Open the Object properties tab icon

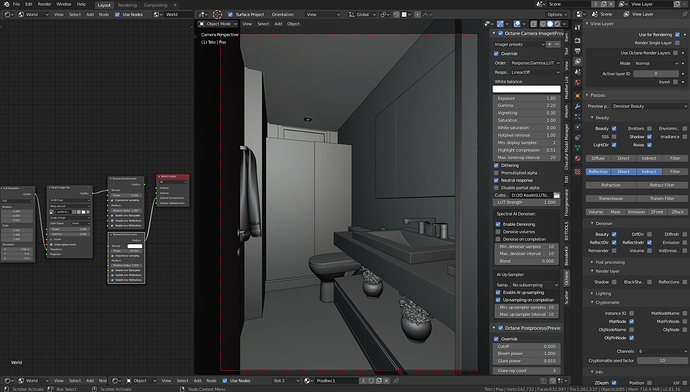(x=577, y=95)
